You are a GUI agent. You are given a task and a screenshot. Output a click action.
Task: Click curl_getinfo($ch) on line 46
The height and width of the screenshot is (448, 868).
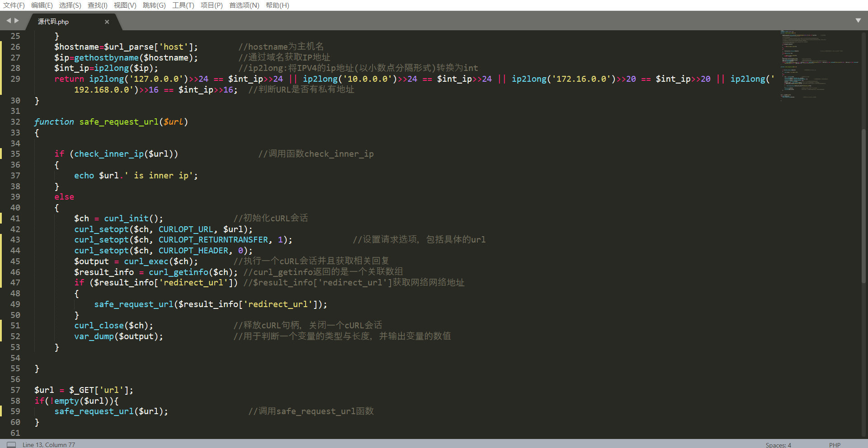(x=191, y=272)
